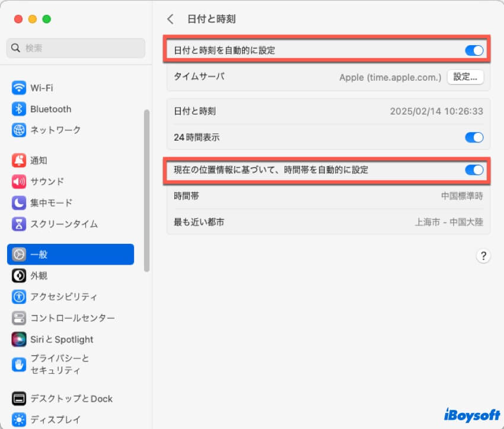Click the help question mark button

coord(484,256)
